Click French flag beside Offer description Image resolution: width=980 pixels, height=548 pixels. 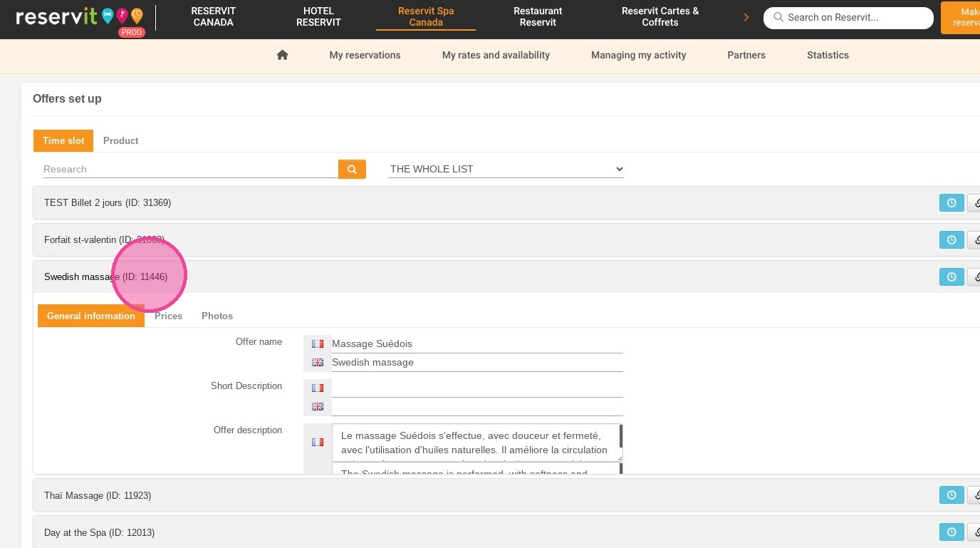(x=318, y=442)
